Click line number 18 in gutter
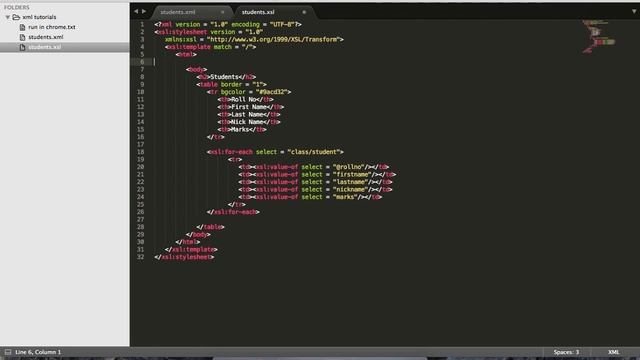Viewport: 640px width, 360px height. [x=140, y=152]
